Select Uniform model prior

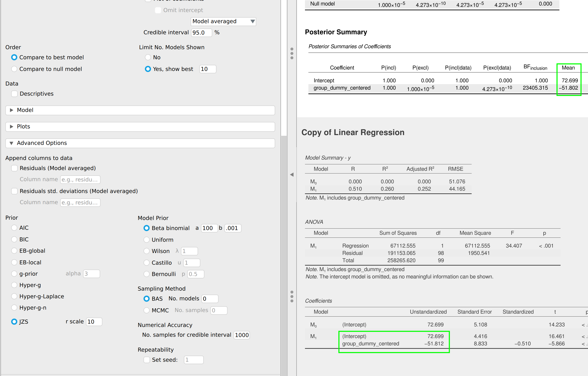coord(147,240)
